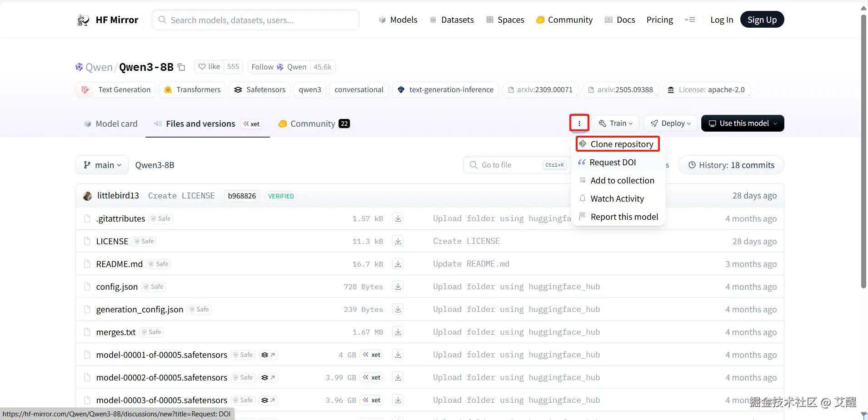Download generation_config.json via its download icon
Screen dimensions: 868x420
(x=398, y=309)
